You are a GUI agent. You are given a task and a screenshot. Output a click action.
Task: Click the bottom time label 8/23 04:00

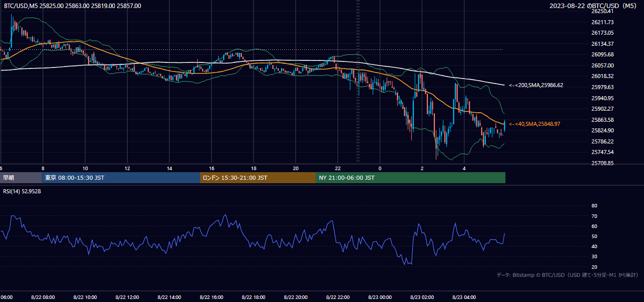tap(464, 297)
